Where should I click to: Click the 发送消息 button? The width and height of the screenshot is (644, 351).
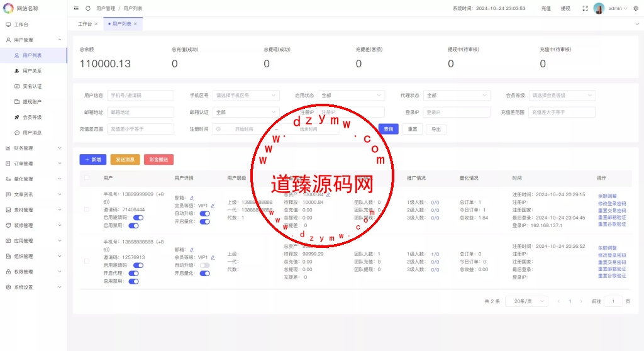click(125, 160)
